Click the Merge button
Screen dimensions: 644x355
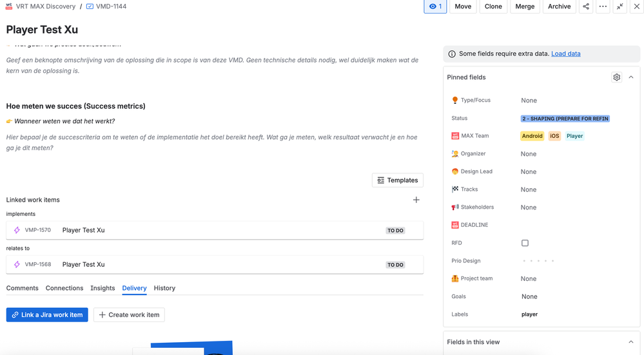tap(525, 6)
